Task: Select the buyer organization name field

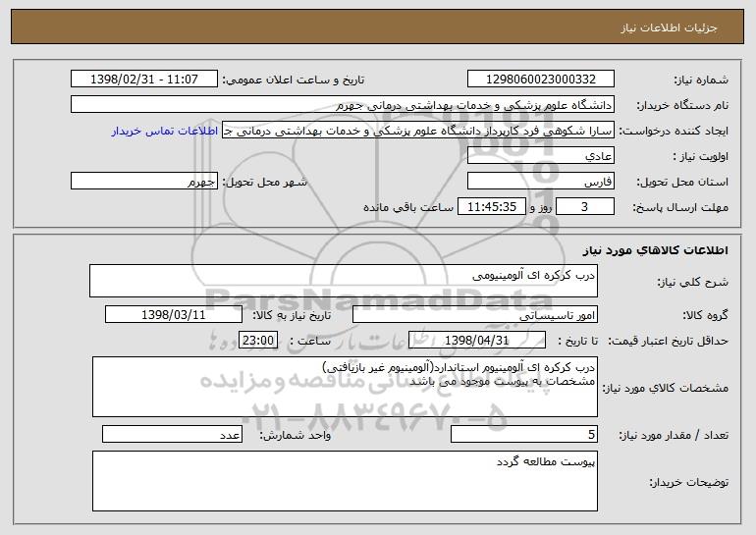Action: [x=343, y=104]
